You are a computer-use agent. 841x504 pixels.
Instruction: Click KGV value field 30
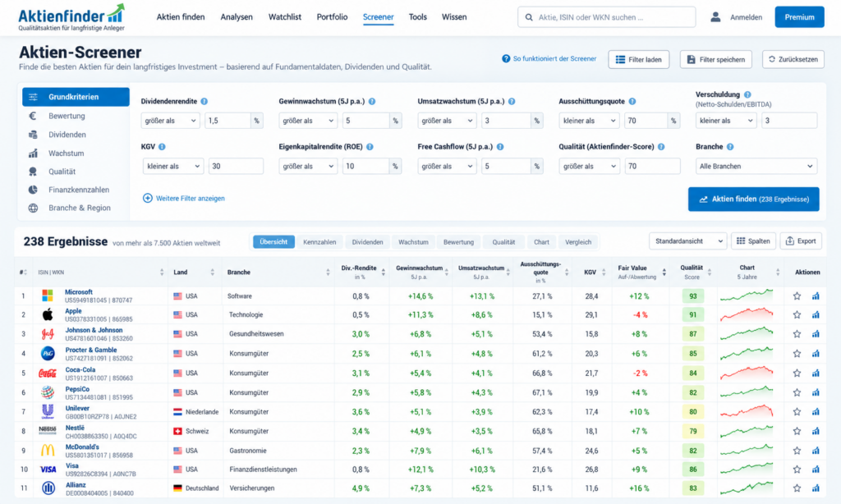[x=236, y=166]
